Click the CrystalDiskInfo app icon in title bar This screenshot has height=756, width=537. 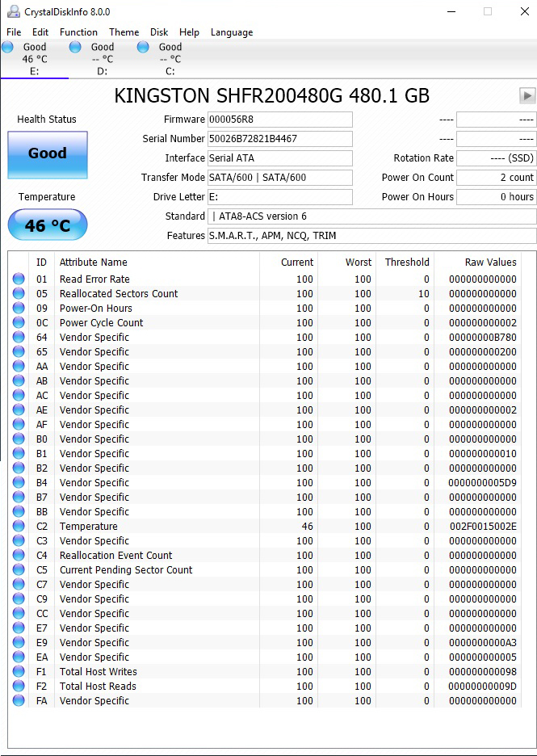(x=14, y=11)
